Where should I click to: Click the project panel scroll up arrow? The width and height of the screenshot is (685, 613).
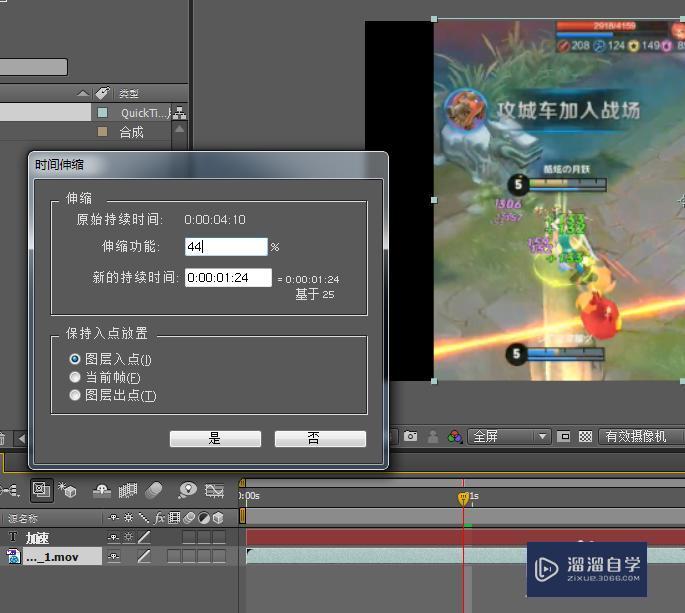click(180, 129)
